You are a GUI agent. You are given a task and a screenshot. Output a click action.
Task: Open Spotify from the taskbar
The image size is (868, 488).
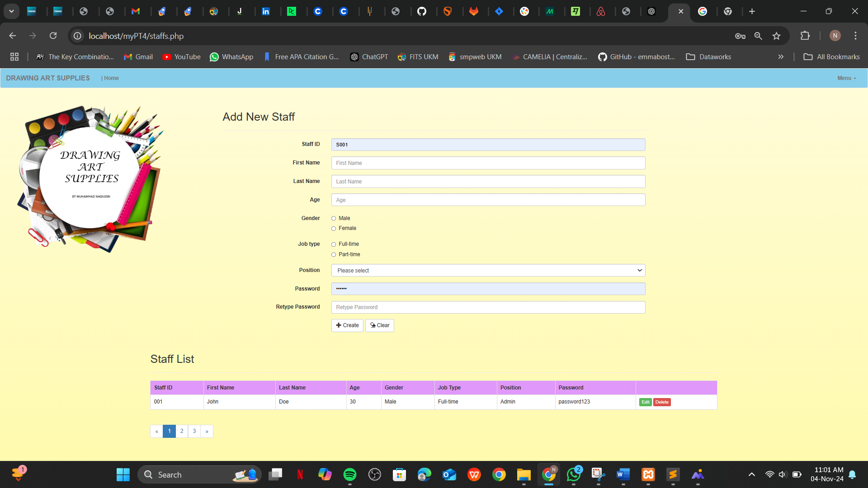tap(349, 474)
